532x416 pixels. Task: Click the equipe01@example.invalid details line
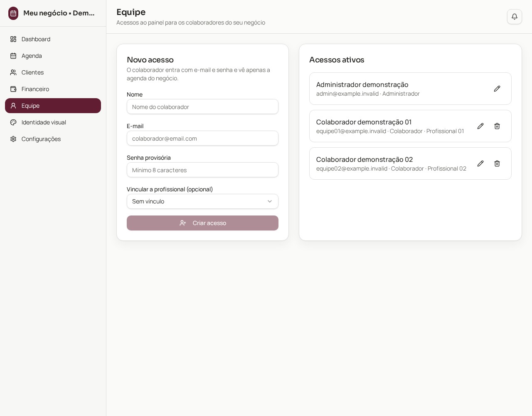[x=390, y=131]
